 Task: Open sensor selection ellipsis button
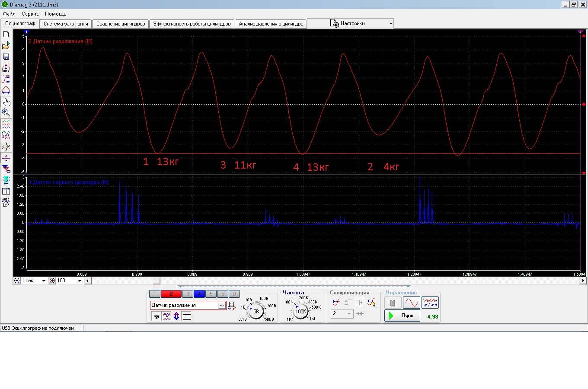click(x=222, y=305)
